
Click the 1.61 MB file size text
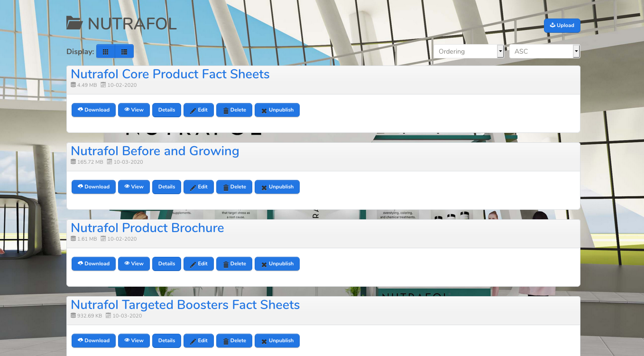87,239
